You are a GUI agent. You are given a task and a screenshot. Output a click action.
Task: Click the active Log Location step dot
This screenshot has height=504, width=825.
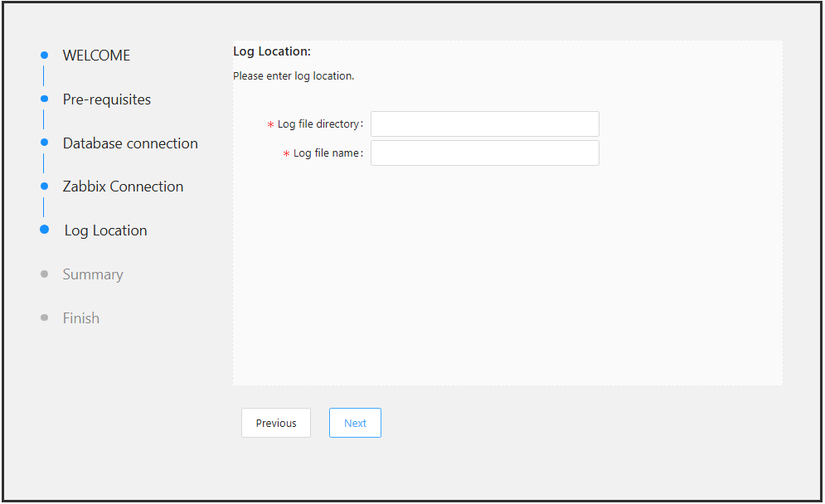point(45,230)
